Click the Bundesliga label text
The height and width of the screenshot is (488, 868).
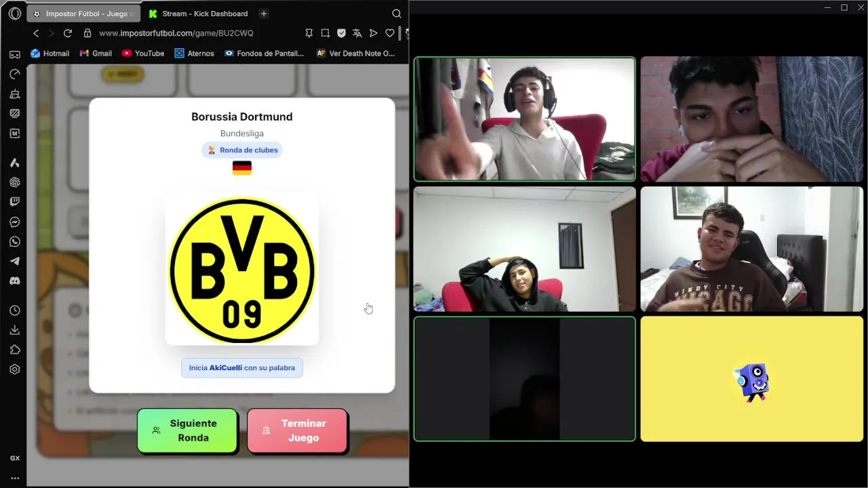[242, 134]
